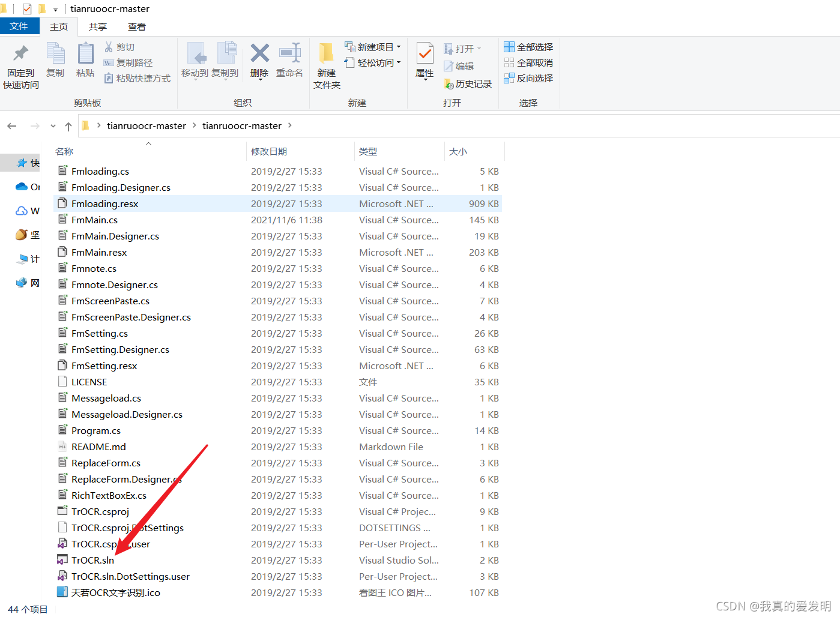Screen dimensions: 840x617
Task: Click the Open (打开) ribbon button
Action: point(462,49)
